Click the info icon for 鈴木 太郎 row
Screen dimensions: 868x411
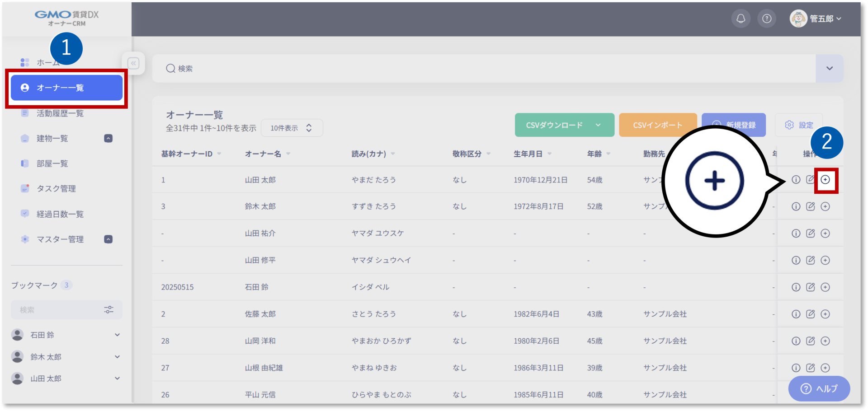tap(796, 206)
